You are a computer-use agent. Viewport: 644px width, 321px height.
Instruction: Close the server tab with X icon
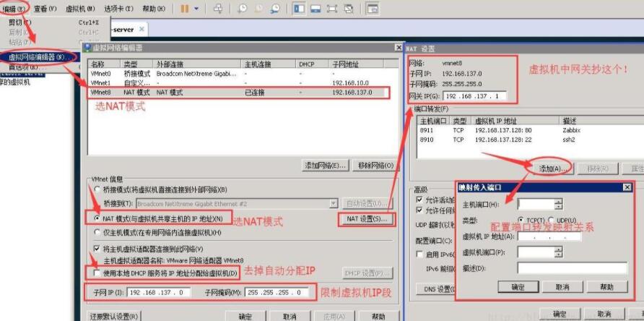(142, 29)
